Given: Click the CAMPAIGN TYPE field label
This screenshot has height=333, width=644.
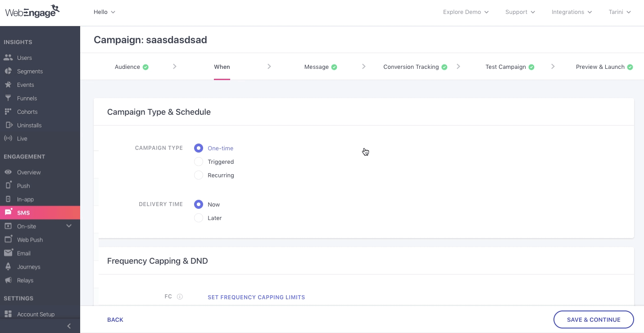Looking at the screenshot, I should (159, 148).
